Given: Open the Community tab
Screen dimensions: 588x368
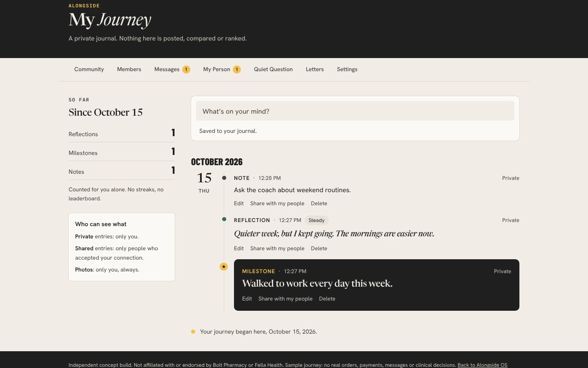Looking at the screenshot, I should pos(89,70).
